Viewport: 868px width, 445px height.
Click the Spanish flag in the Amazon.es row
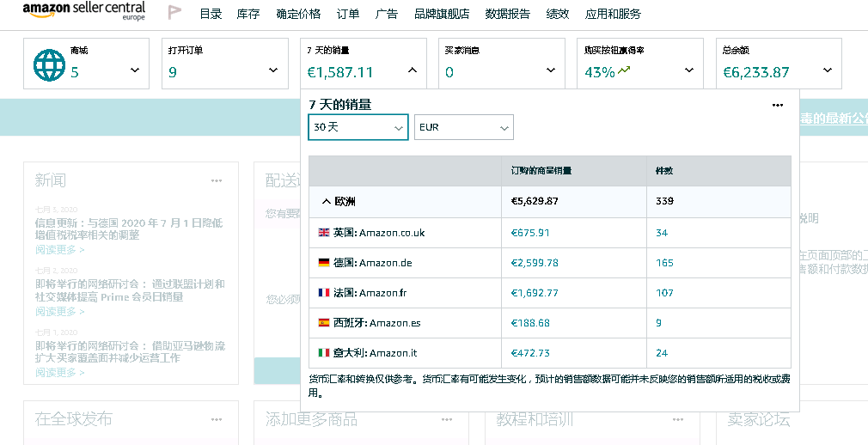tap(324, 322)
